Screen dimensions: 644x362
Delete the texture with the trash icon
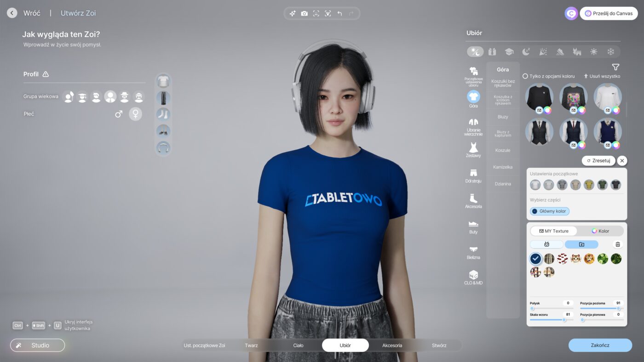pyautogui.click(x=618, y=244)
